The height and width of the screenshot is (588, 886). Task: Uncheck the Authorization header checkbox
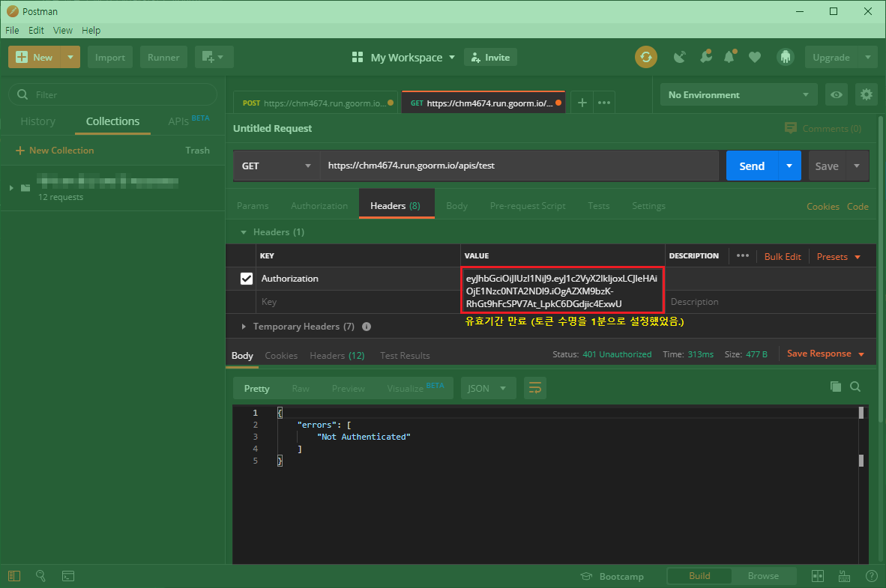click(247, 279)
